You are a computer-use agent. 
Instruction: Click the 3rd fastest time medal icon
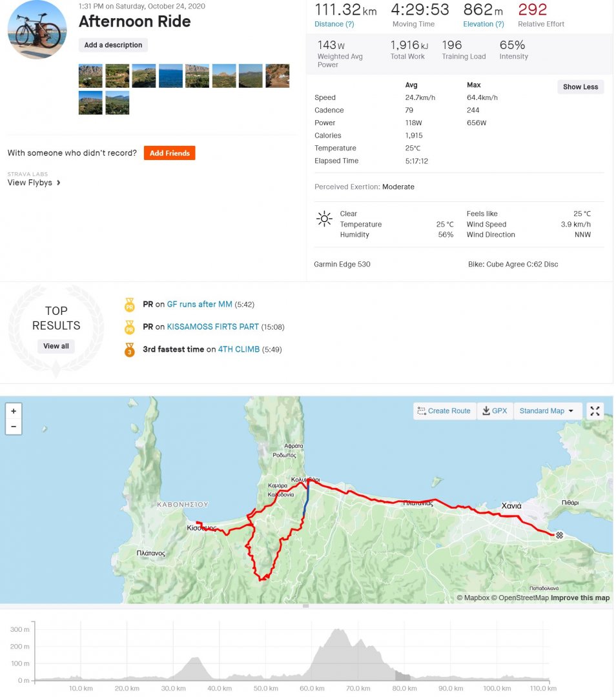(x=129, y=350)
